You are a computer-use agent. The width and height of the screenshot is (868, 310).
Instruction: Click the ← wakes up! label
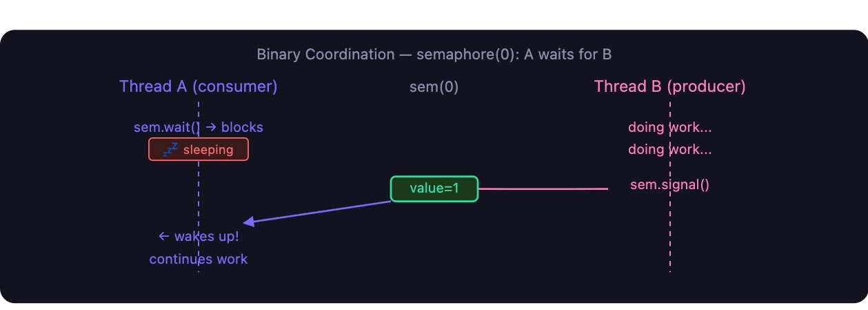pyautogui.click(x=199, y=236)
